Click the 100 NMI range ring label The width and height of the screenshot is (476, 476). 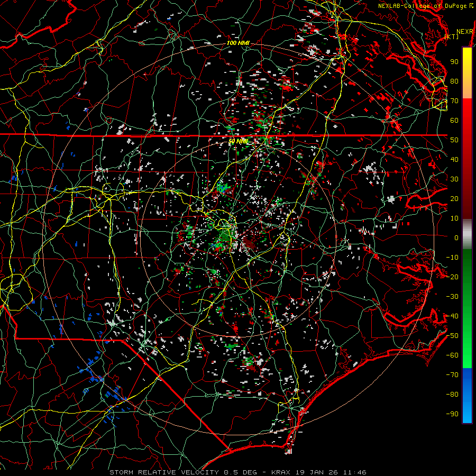(238, 43)
